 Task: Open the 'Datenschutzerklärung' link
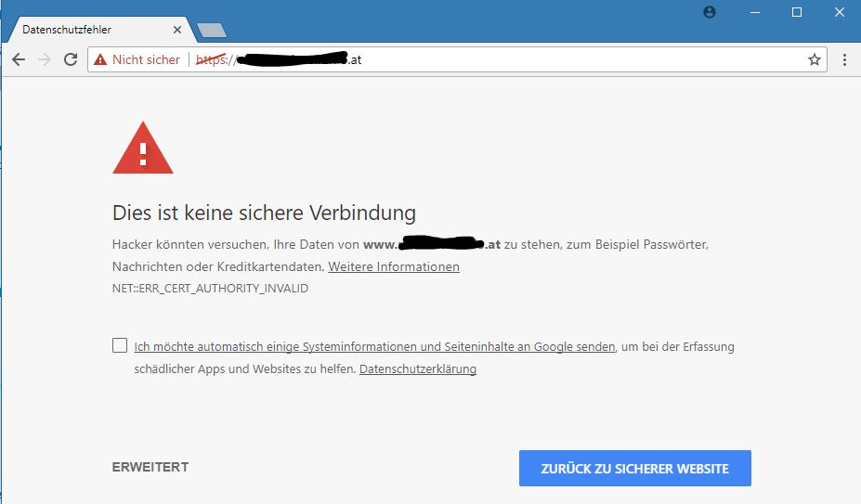coord(418,368)
